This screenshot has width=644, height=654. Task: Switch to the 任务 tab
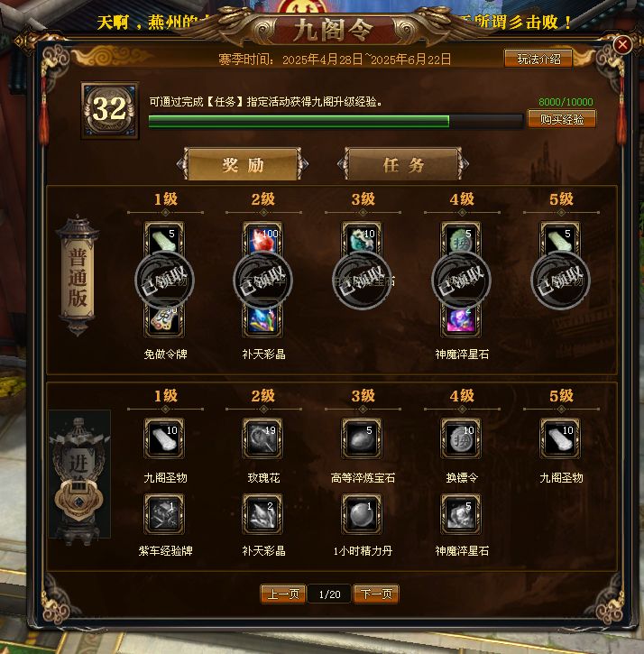point(403,164)
